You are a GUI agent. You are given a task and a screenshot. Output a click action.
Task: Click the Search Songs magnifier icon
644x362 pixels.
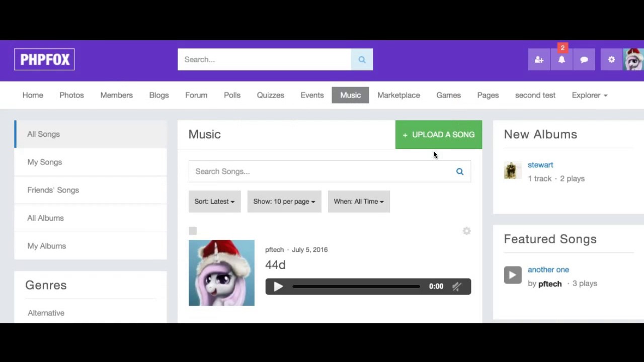click(x=459, y=171)
